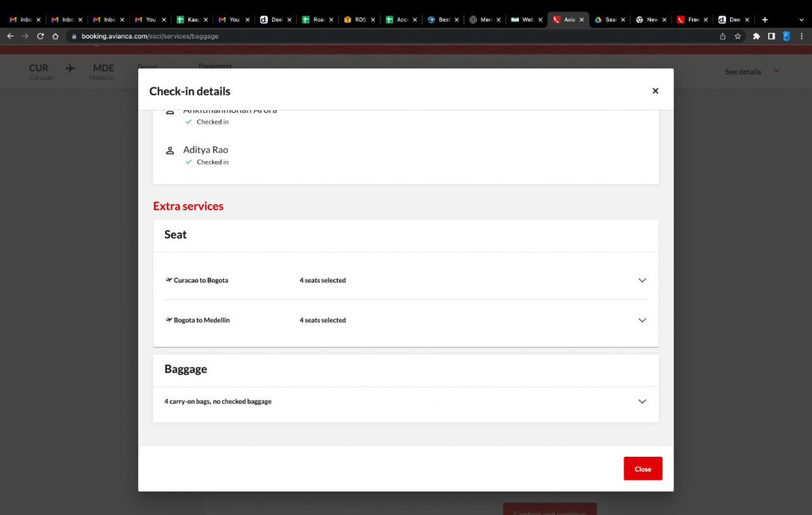
Task: Click the red Close button
Action: coord(643,469)
